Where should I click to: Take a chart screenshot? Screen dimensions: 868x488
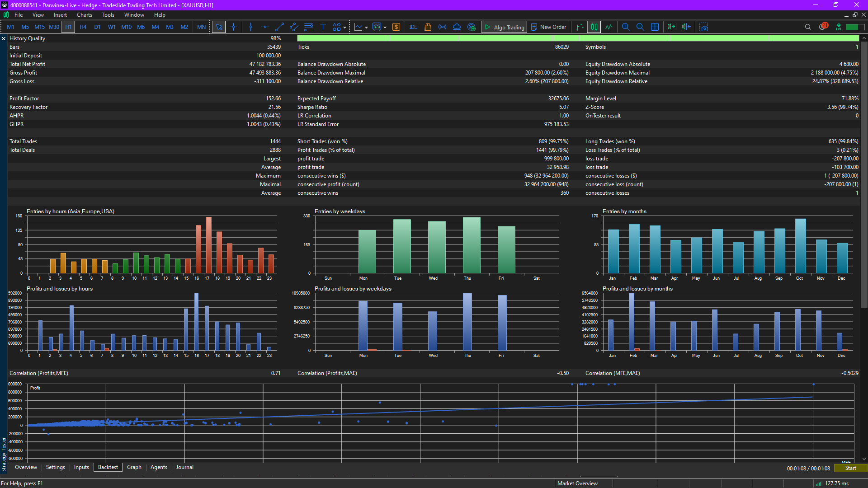[704, 27]
